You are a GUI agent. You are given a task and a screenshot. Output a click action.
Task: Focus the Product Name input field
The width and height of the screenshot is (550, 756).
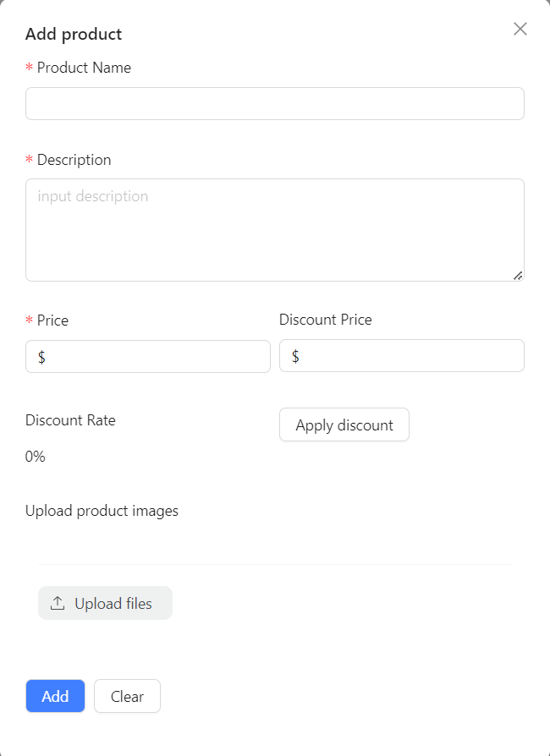275,103
